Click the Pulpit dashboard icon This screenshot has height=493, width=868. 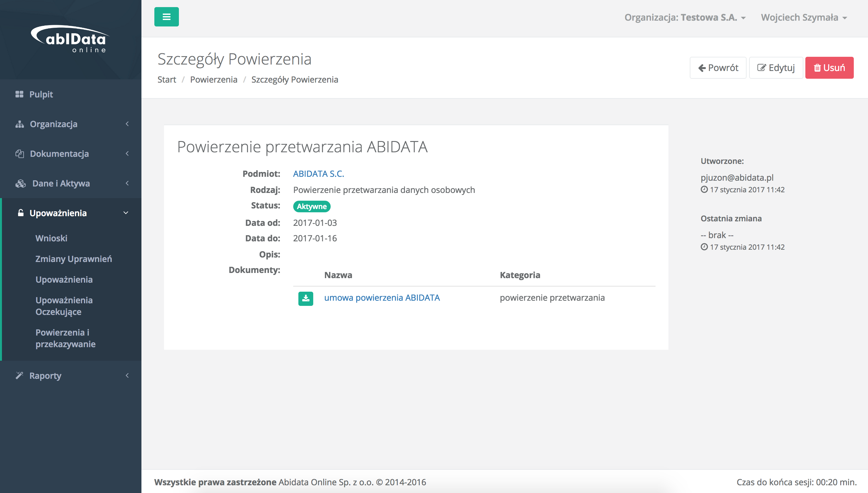point(19,94)
